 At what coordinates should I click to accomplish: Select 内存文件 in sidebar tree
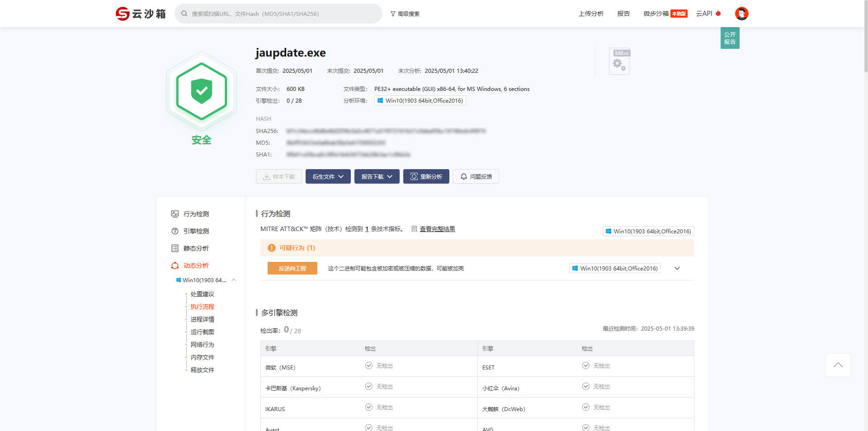tap(203, 357)
